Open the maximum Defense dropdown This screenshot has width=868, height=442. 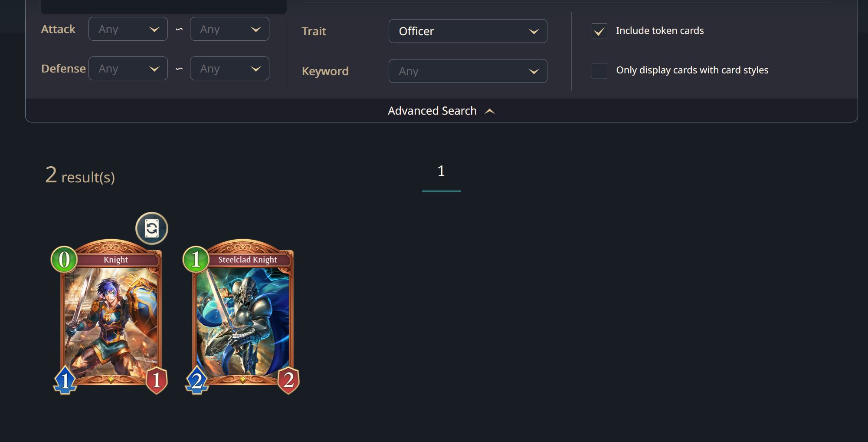coord(229,69)
